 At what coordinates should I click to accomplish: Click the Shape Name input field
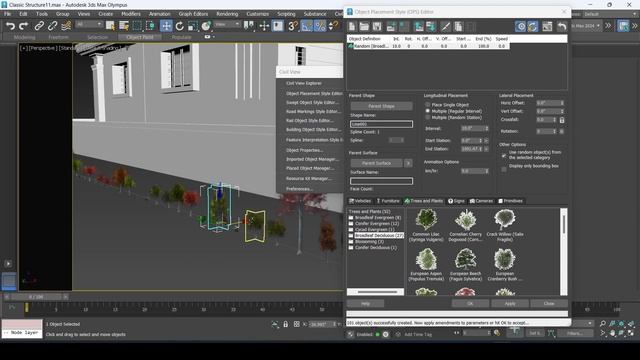[x=381, y=124]
